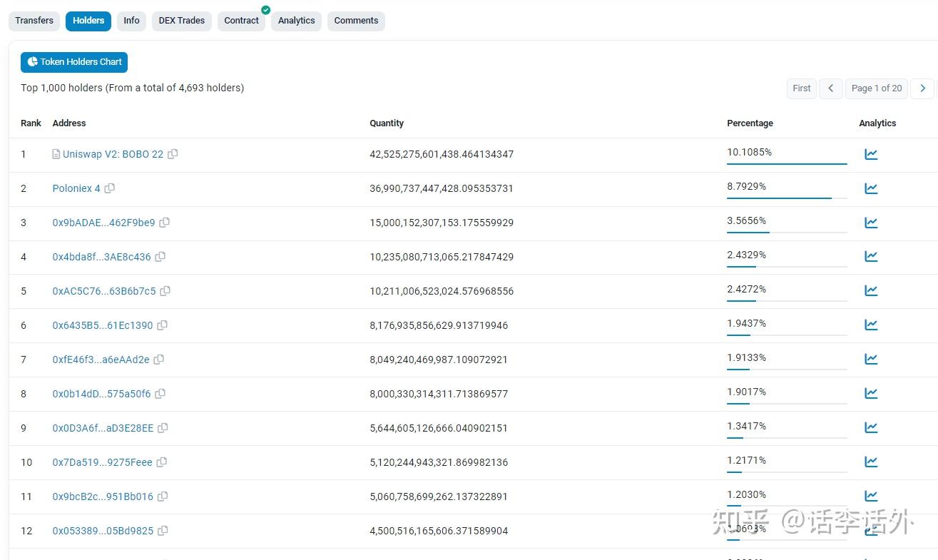Go to the DEX Trades tab
Viewport: 938px width, 560px height.
(x=182, y=21)
